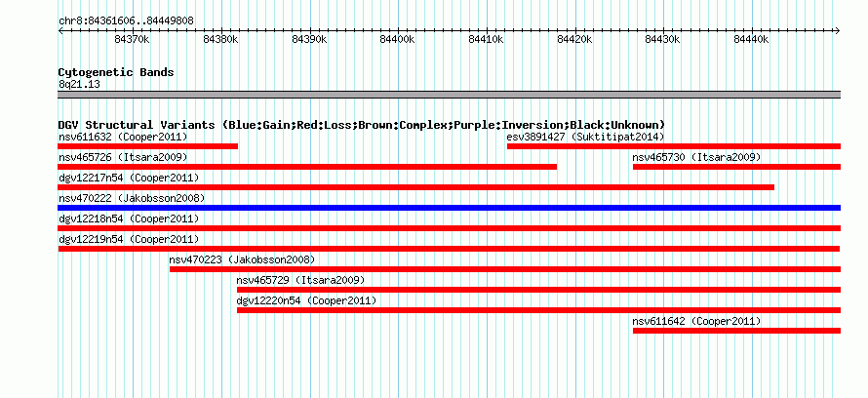Click the 84400k ruler position

coord(398,40)
